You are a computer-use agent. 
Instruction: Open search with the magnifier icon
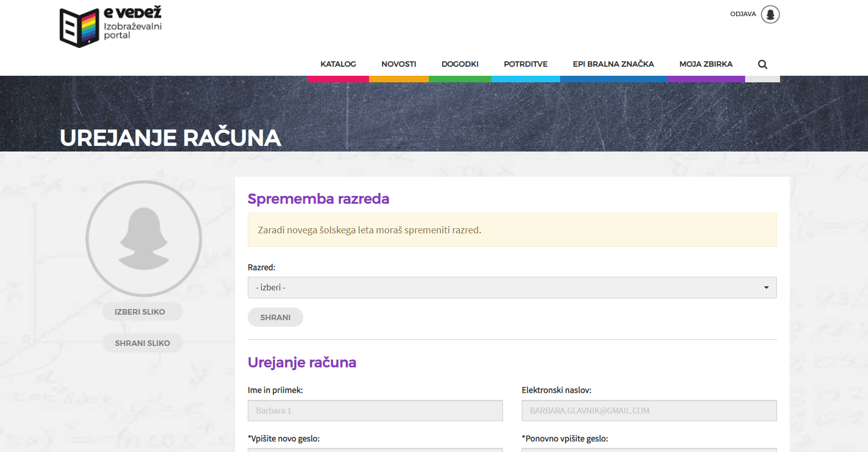pos(762,64)
